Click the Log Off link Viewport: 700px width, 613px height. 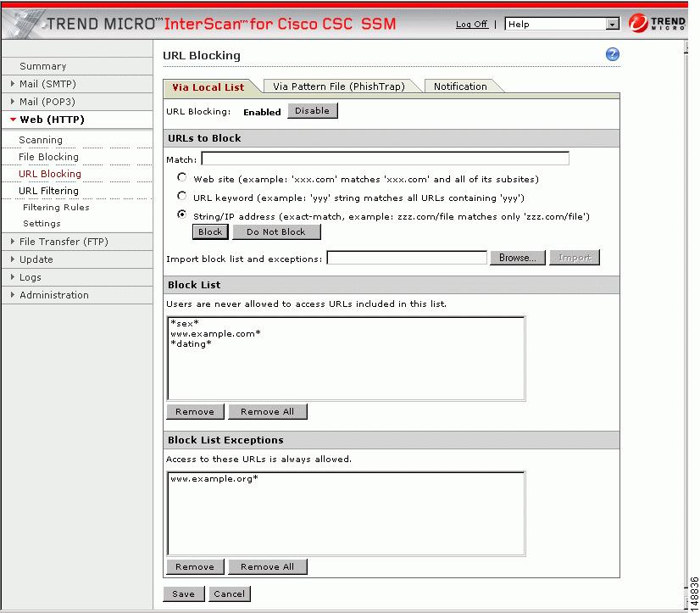click(x=472, y=24)
